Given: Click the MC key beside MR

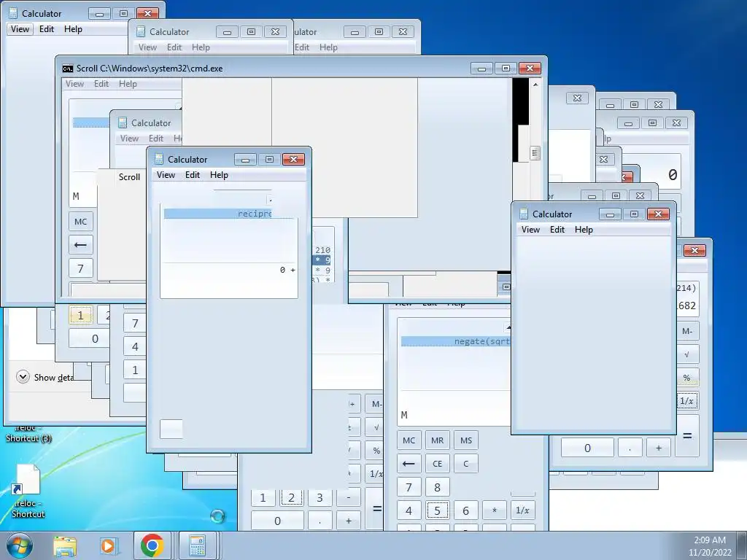Looking at the screenshot, I should pos(409,440).
